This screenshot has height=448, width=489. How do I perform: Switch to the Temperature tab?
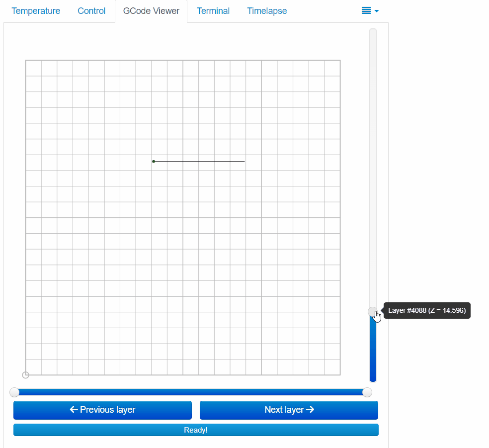point(35,10)
